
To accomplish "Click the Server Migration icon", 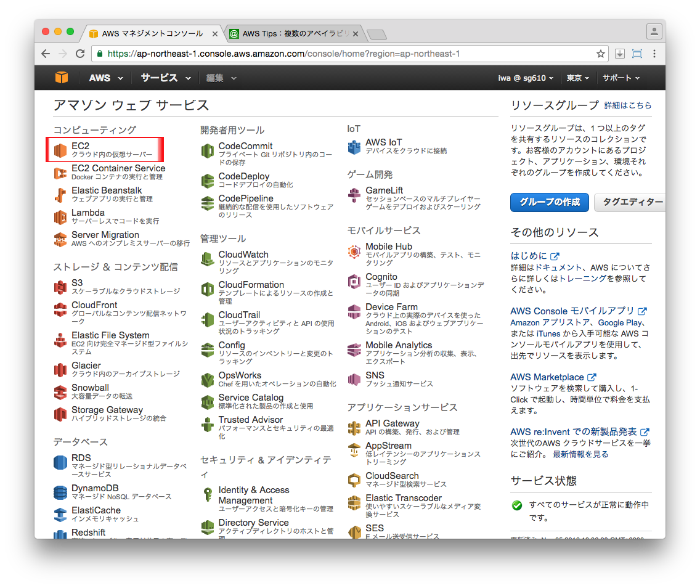I will point(60,240).
